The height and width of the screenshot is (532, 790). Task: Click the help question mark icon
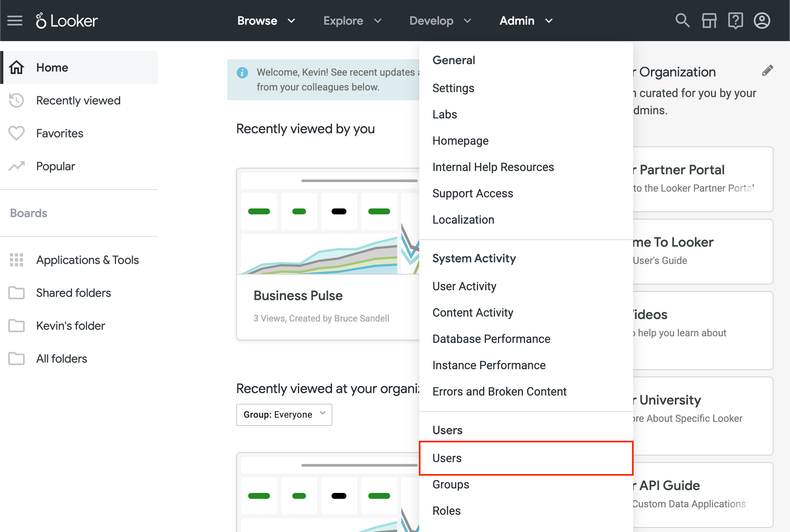735,21
